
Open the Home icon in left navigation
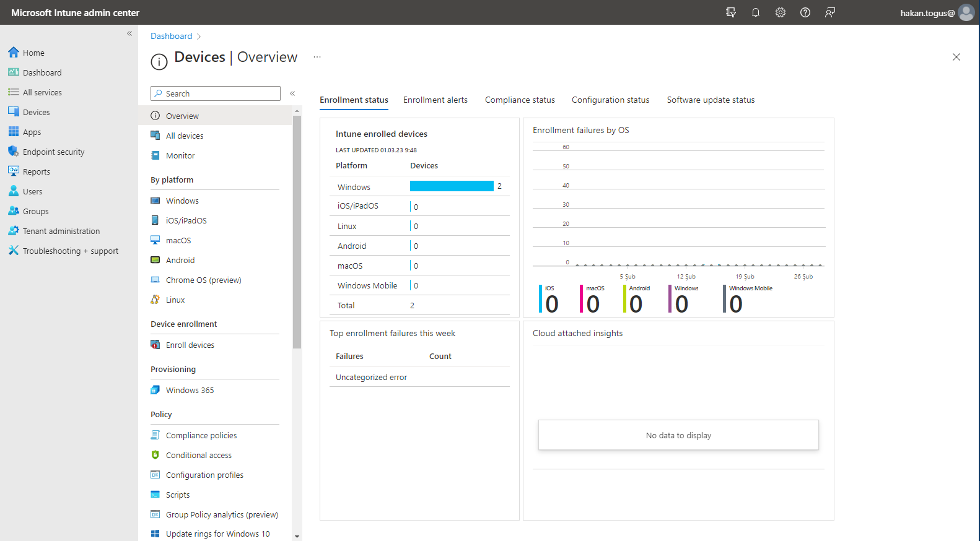(14, 53)
